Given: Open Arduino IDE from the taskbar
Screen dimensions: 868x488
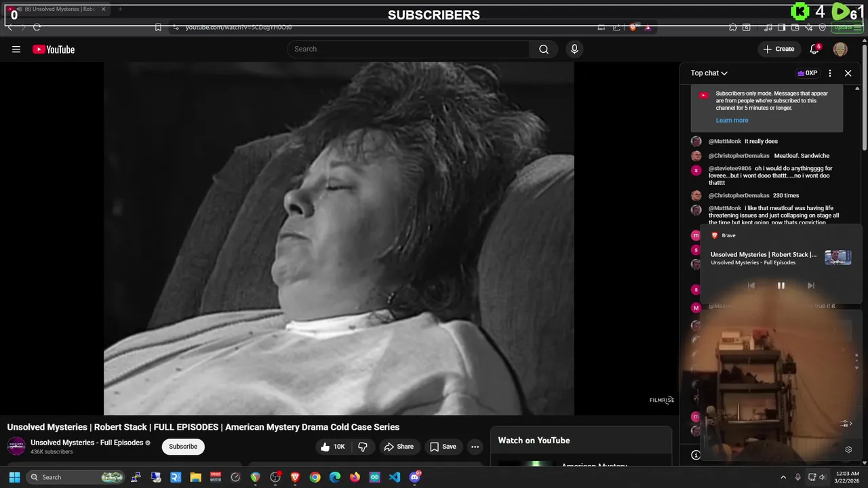Looking at the screenshot, I should tap(375, 477).
